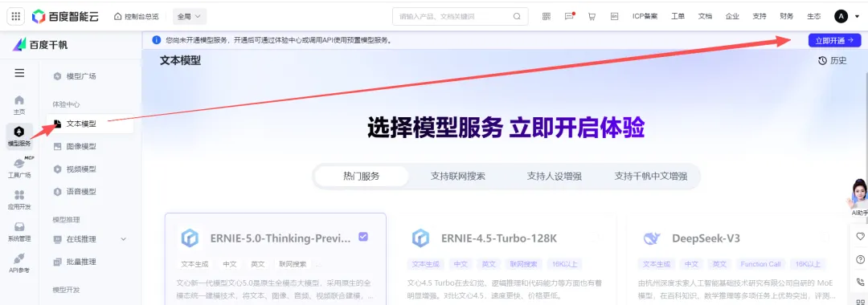Click the 百度智能云 logo
The width and height of the screenshot is (868, 305).
65,17
